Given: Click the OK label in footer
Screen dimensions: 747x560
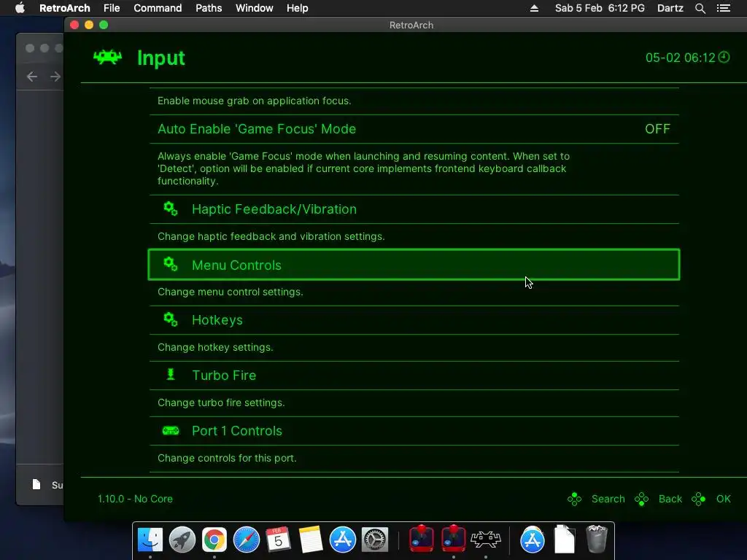Looking at the screenshot, I should point(723,499).
